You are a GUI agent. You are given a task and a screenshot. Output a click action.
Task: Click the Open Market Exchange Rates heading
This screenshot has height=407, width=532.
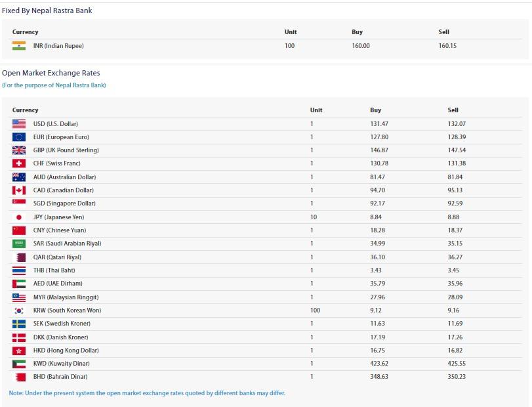coord(51,73)
